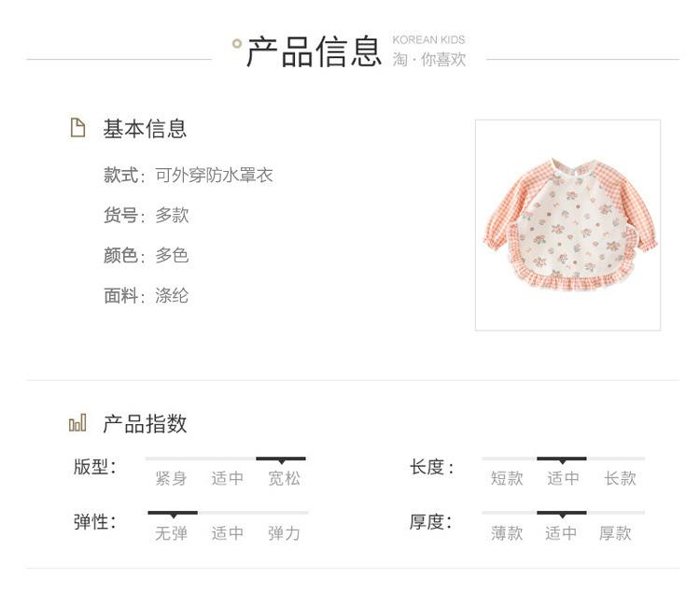
Task: Select 厚款 option in 厚度 row
Action: click(x=615, y=533)
